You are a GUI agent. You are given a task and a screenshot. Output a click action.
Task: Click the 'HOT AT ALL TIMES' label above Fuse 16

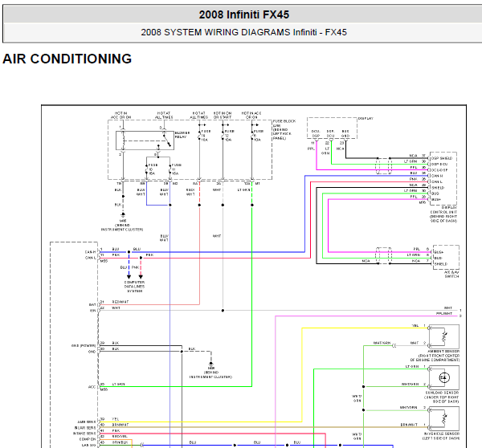pyautogui.click(x=199, y=116)
